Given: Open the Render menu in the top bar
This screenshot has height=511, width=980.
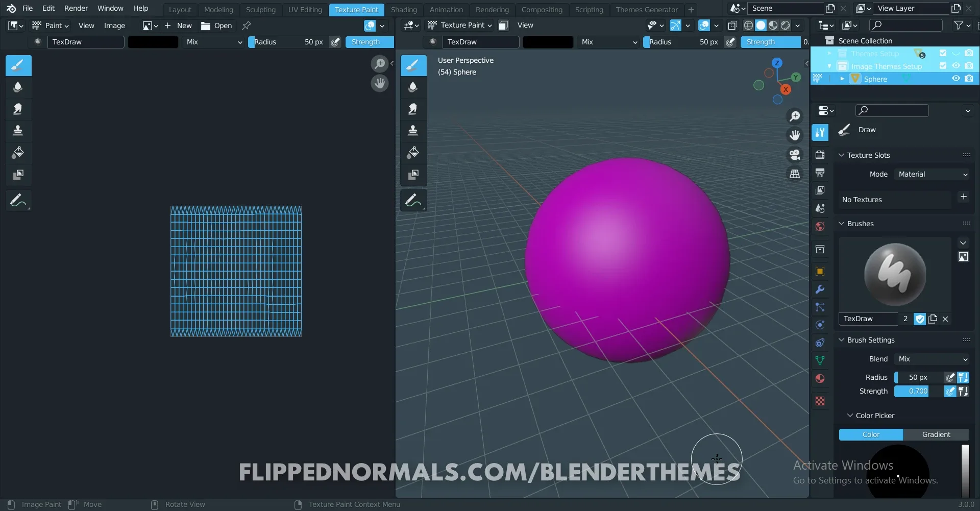Looking at the screenshot, I should coord(76,8).
